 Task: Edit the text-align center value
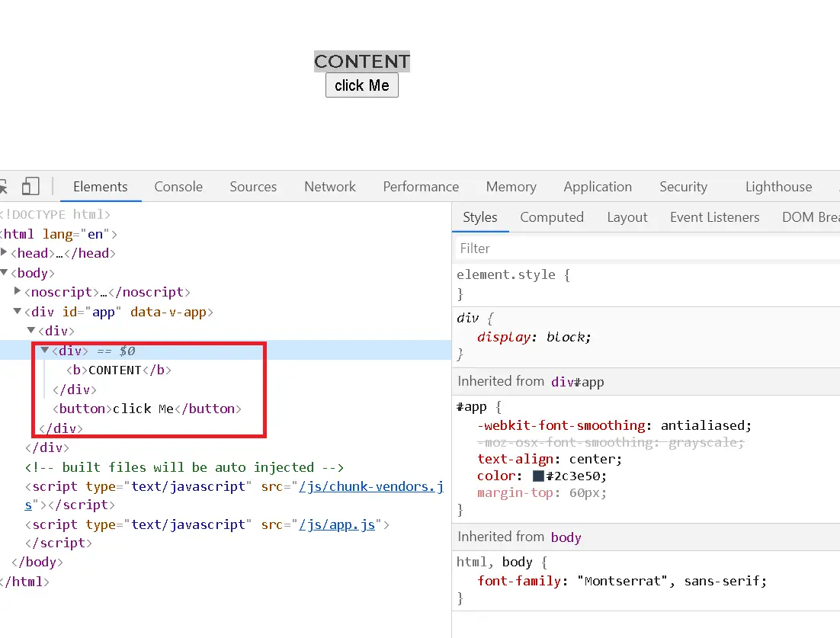point(594,459)
